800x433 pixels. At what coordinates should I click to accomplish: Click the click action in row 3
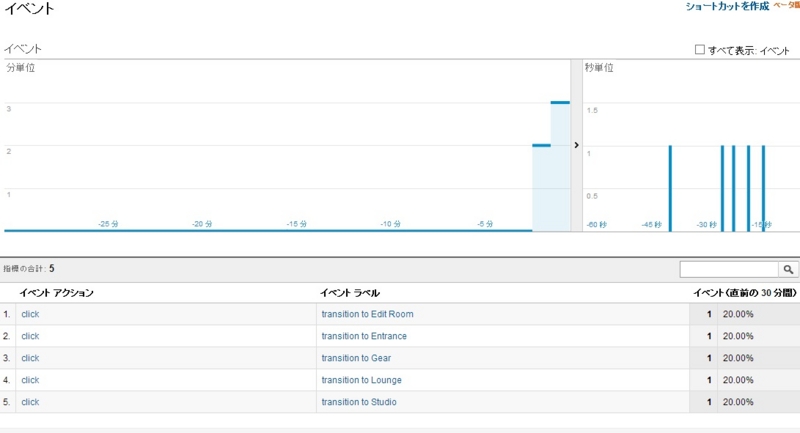30,358
